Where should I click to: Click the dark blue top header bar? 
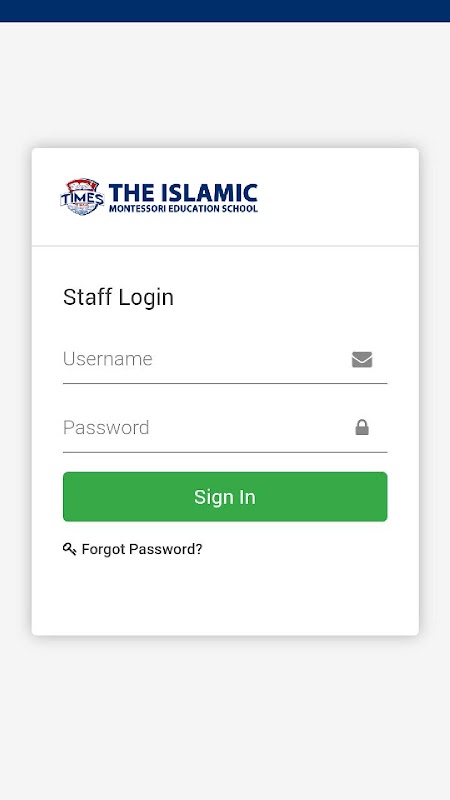pyautogui.click(x=225, y=11)
